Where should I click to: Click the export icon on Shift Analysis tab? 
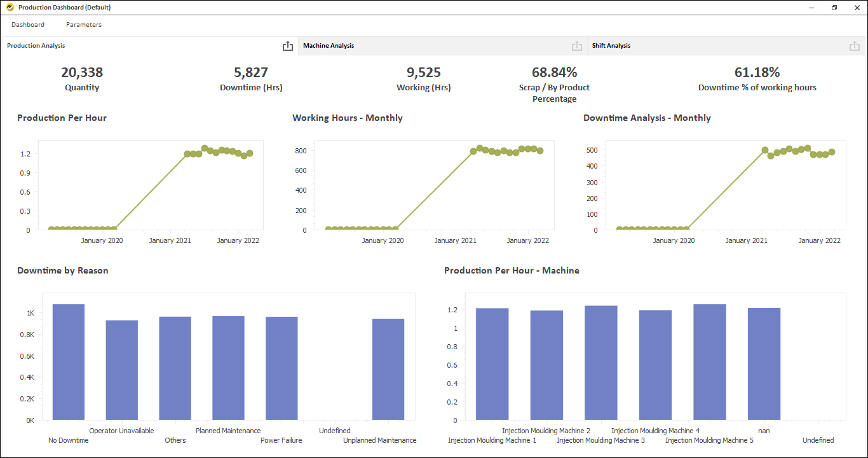point(855,46)
